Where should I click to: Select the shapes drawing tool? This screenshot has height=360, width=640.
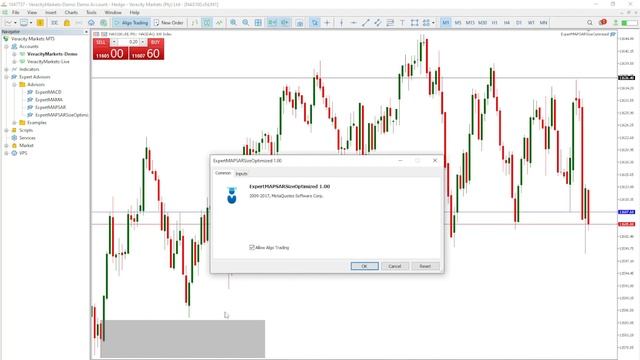pos(415,23)
